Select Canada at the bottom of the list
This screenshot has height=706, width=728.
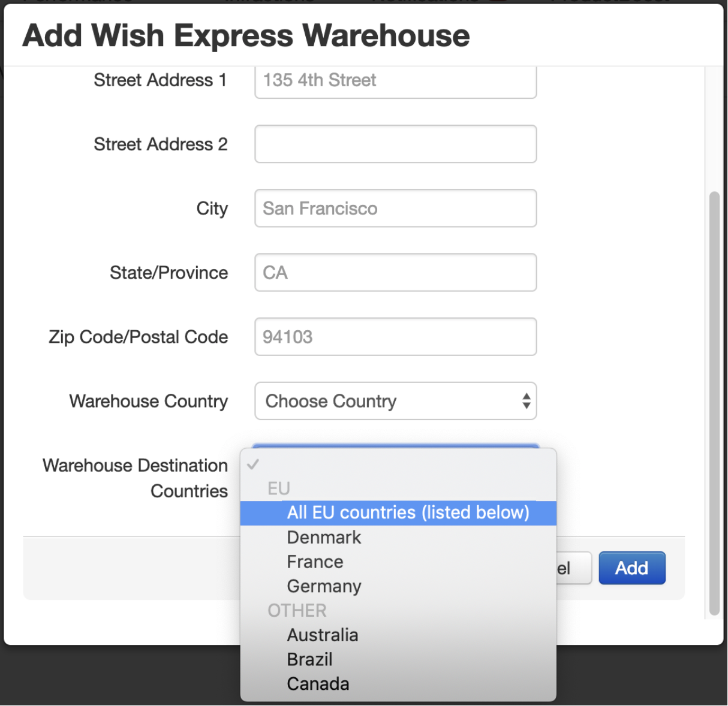coord(318,683)
